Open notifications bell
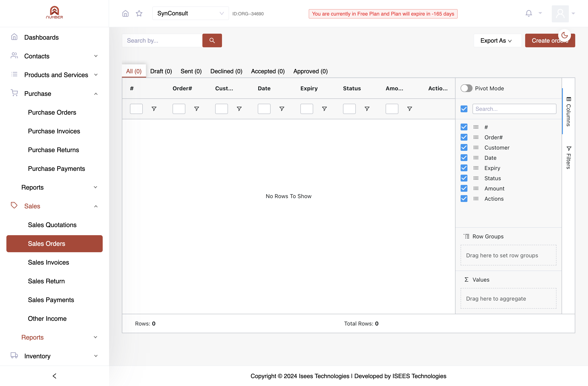Viewport: 588px width, 386px height. point(529,13)
